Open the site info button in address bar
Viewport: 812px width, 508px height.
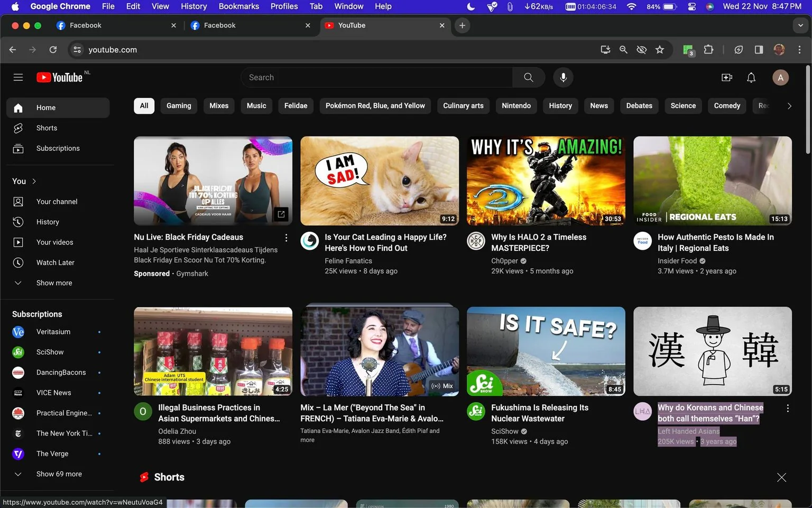(77, 49)
